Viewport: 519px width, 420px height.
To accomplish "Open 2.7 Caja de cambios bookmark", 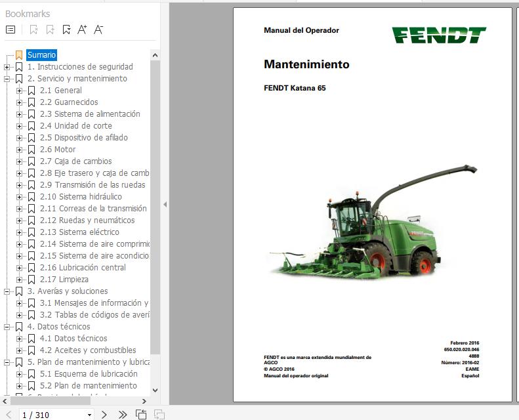I will [x=76, y=161].
